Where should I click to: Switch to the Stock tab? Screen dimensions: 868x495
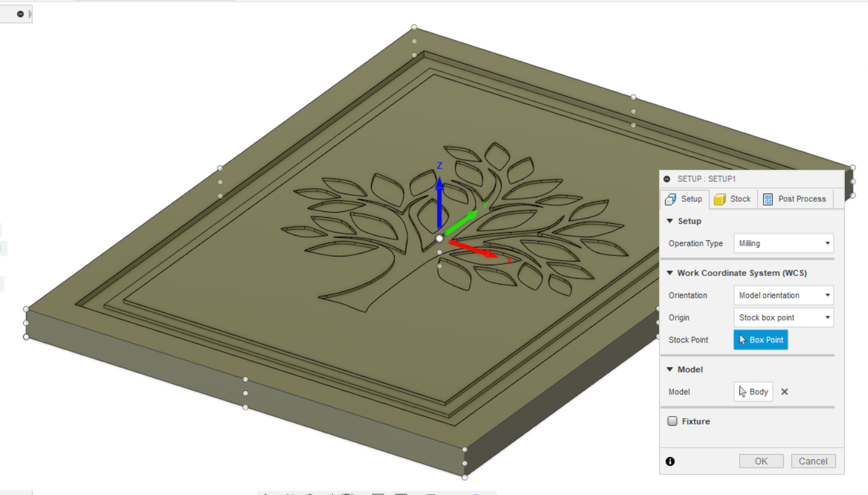[x=733, y=199]
